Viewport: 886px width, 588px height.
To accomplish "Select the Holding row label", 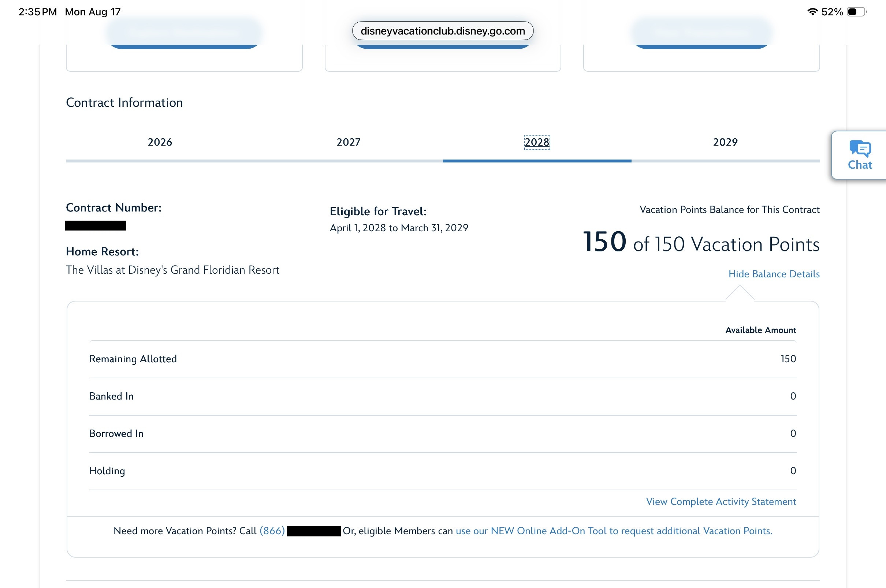I will (107, 471).
